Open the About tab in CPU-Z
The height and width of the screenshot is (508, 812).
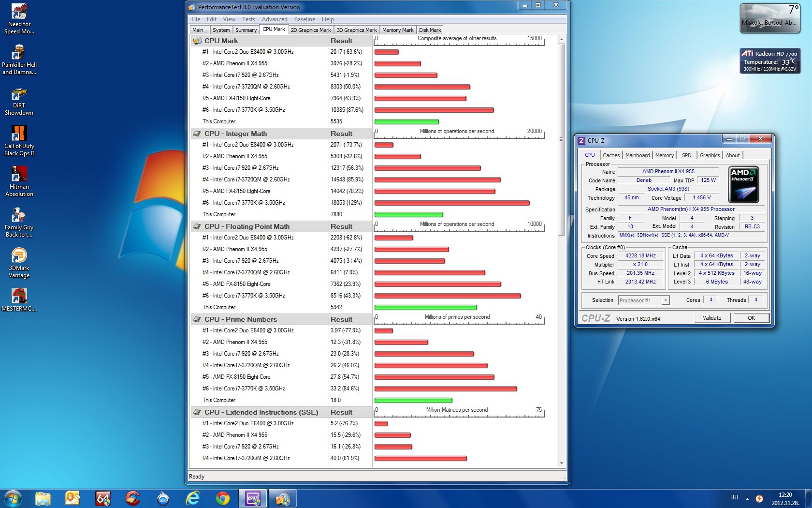tap(733, 155)
